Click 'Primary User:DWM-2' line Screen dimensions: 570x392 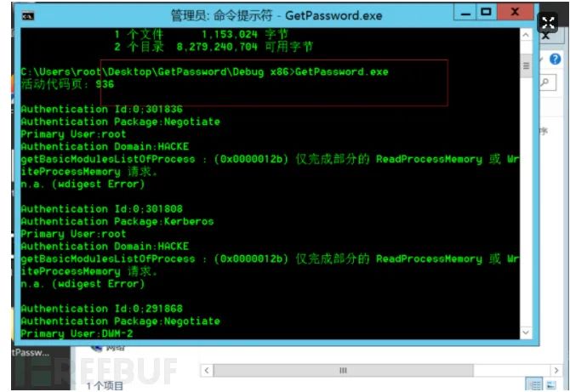77,333
